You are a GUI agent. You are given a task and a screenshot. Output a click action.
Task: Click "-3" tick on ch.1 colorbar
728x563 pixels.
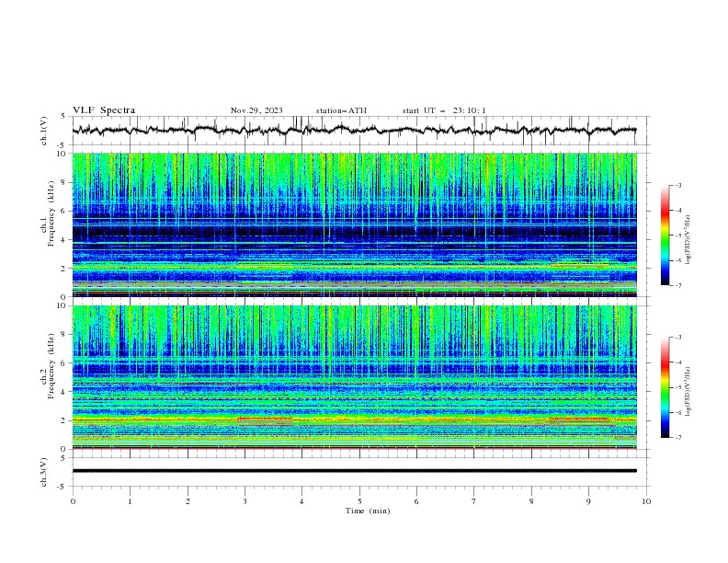pos(677,185)
